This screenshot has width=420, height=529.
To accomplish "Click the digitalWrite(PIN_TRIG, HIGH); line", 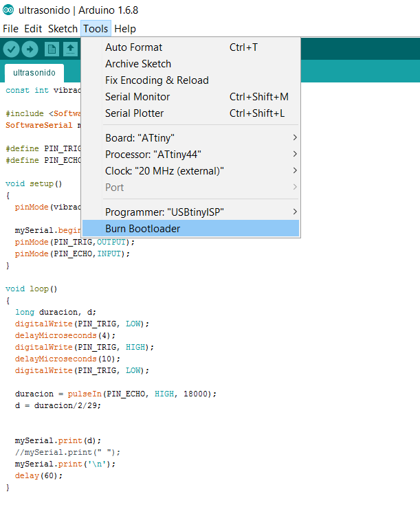I will pyautogui.click(x=85, y=347).
